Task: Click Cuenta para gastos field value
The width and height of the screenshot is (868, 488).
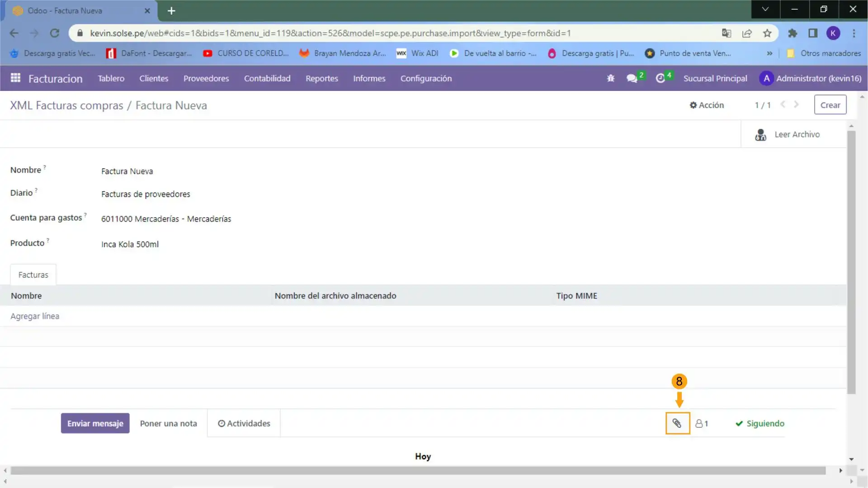Action: point(166,219)
